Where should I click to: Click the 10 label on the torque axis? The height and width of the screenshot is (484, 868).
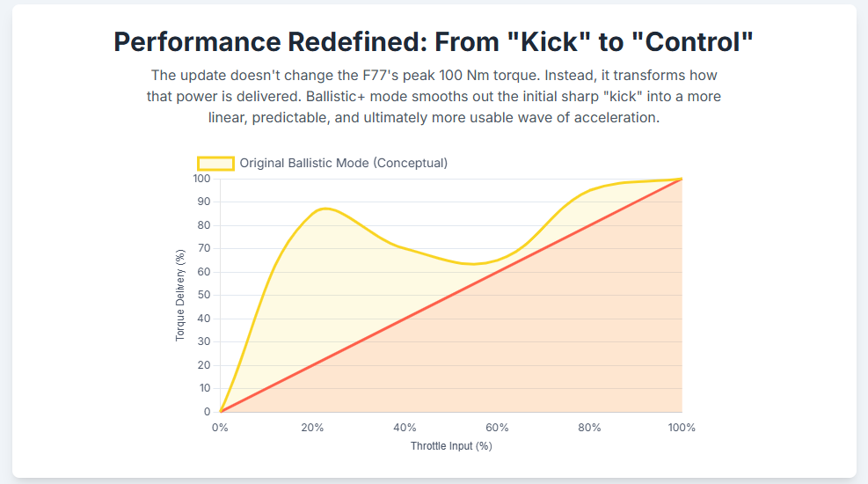pos(204,388)
